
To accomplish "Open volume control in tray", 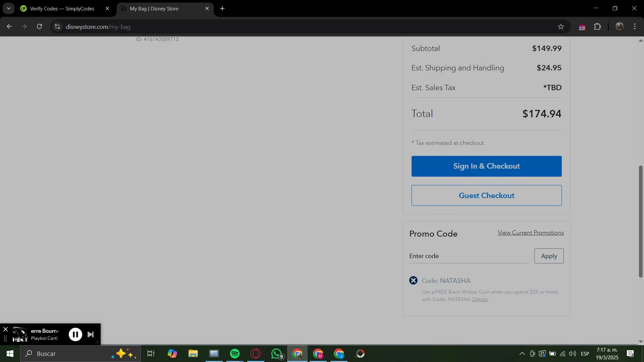I will point(572,354).
